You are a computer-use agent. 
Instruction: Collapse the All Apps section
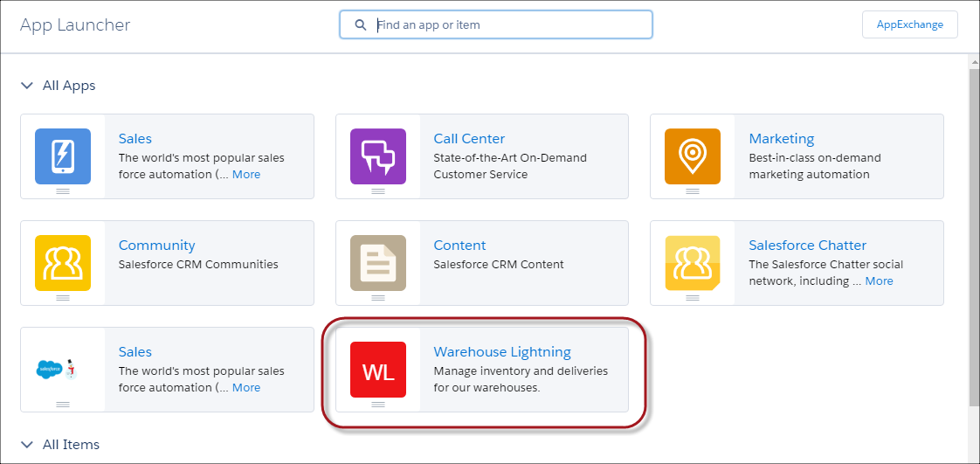point(27,86)
